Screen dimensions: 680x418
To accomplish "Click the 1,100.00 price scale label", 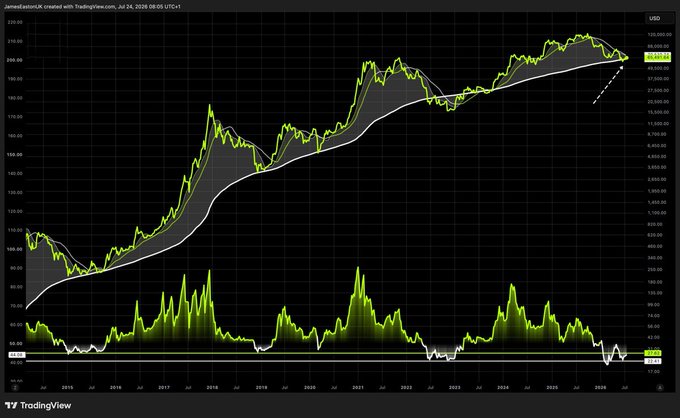I will coord(657,213).
